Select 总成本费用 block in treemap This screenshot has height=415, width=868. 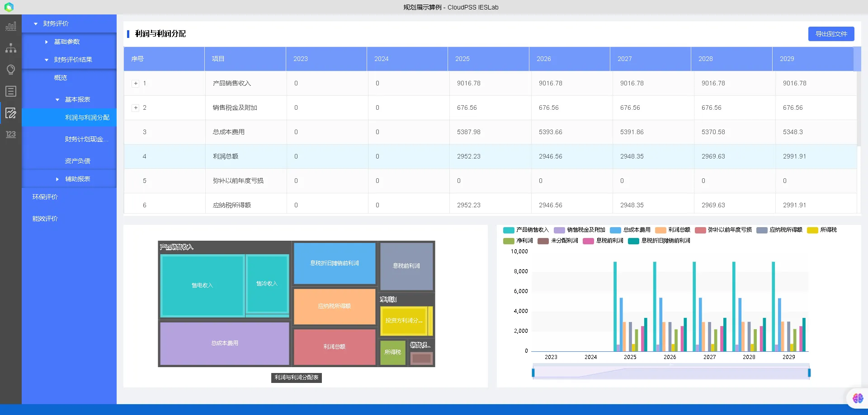(225, 343)
